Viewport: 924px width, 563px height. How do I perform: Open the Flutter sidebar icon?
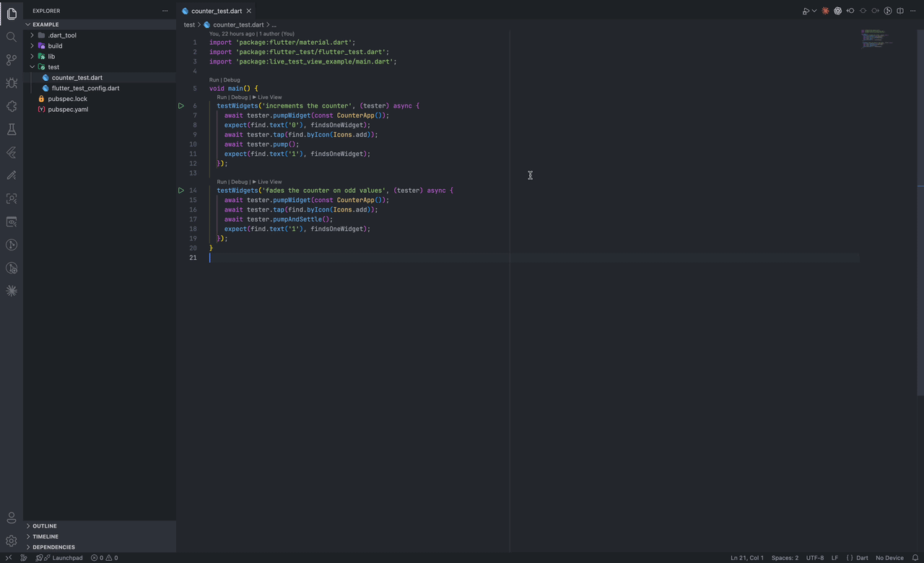(x=12, y=152)
